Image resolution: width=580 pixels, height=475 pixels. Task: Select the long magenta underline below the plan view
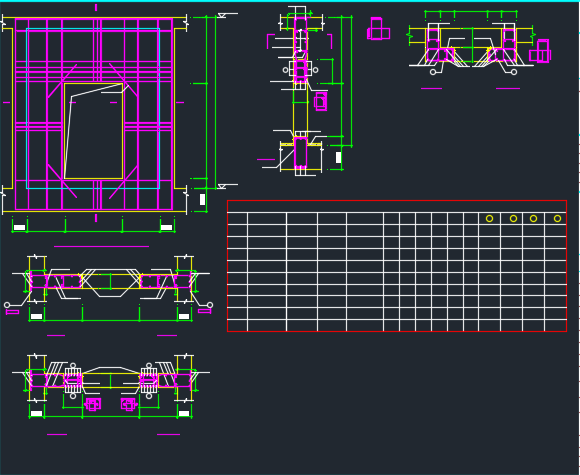click(x=101, y=246)
